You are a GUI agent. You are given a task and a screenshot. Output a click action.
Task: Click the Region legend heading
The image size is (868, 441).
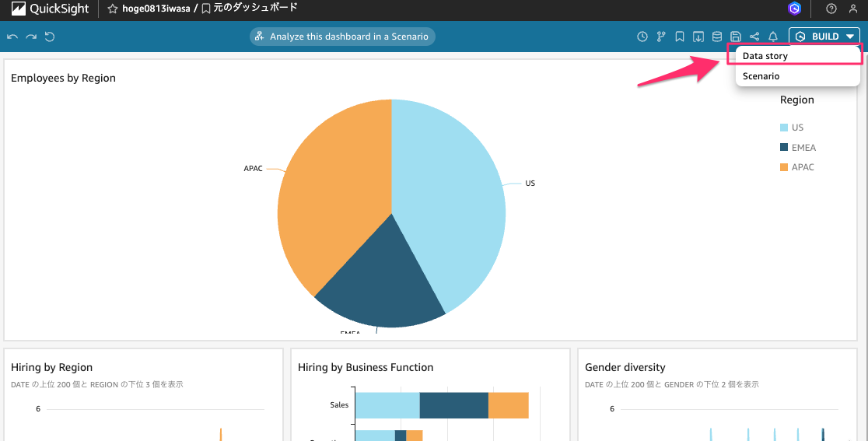pyautogui.click(x=796, y=100)
